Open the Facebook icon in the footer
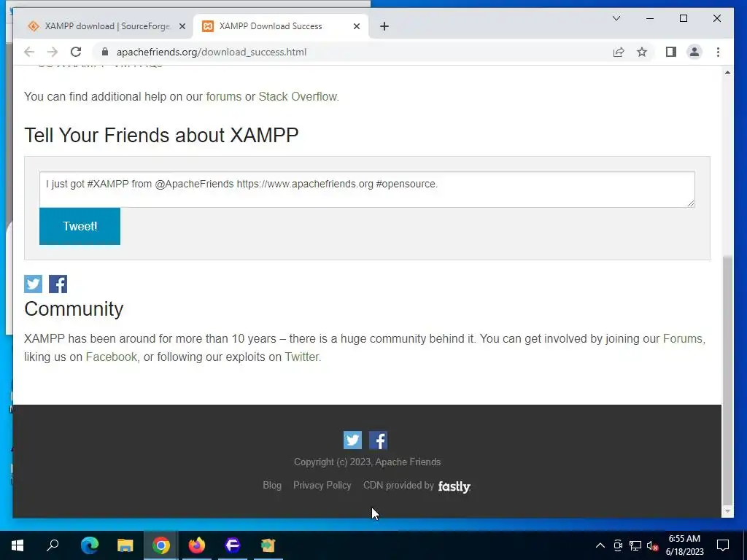The width and height of the screenshot is (747, 560). click(x=379, y=440)
